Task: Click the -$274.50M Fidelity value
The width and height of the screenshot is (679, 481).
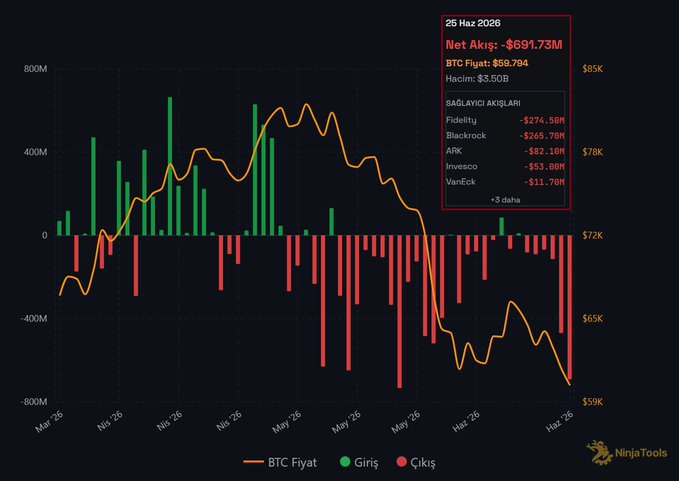Action: (542, 120)
